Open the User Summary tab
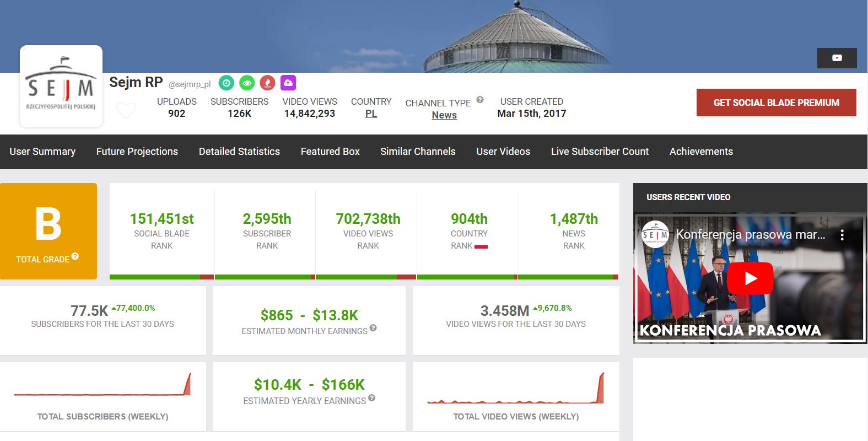868x441 pixels. point(42,152)
